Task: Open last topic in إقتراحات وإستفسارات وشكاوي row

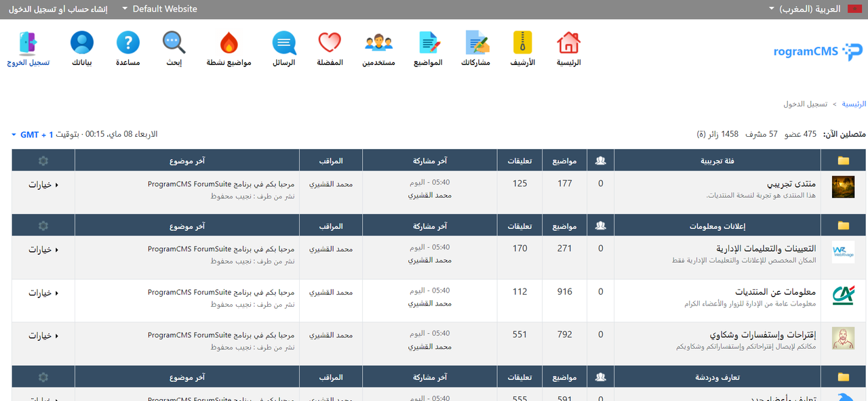Action: [x=222, y=335]
